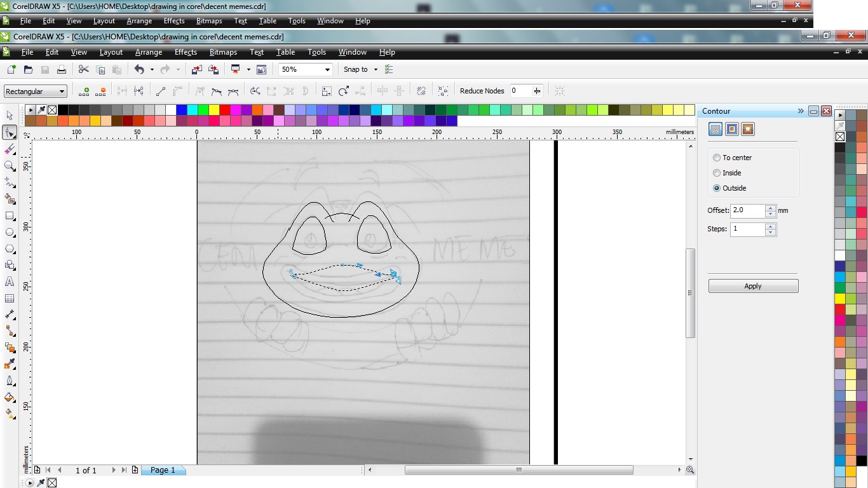Pick the black swatch in top palette
The image size is (868, 488).
click(x=63, y=110)
